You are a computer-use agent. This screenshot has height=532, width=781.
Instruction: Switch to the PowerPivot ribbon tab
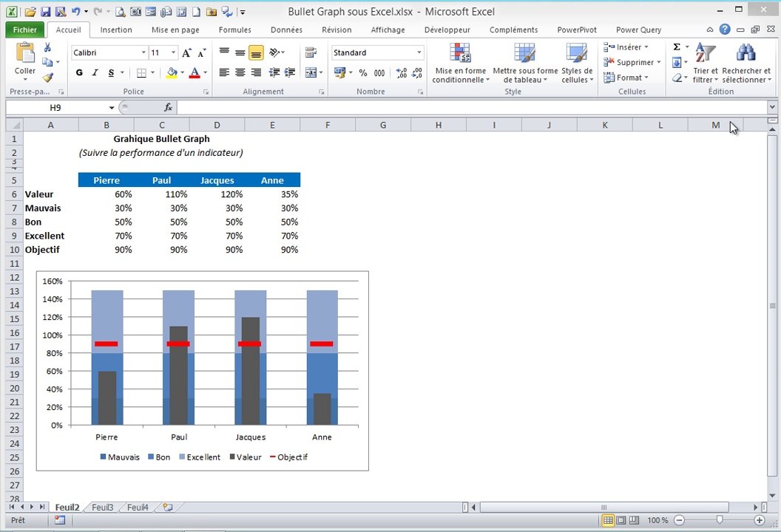click(577, 30)
